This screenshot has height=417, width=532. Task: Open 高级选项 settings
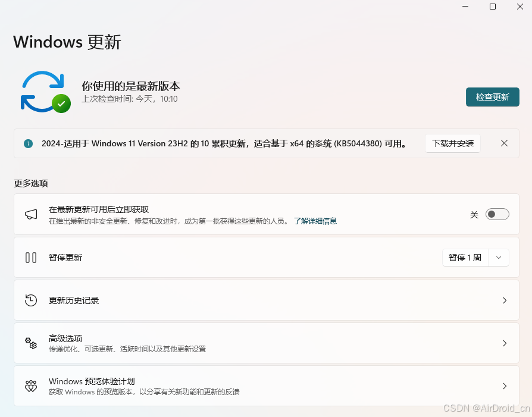(x=267, y=343)
